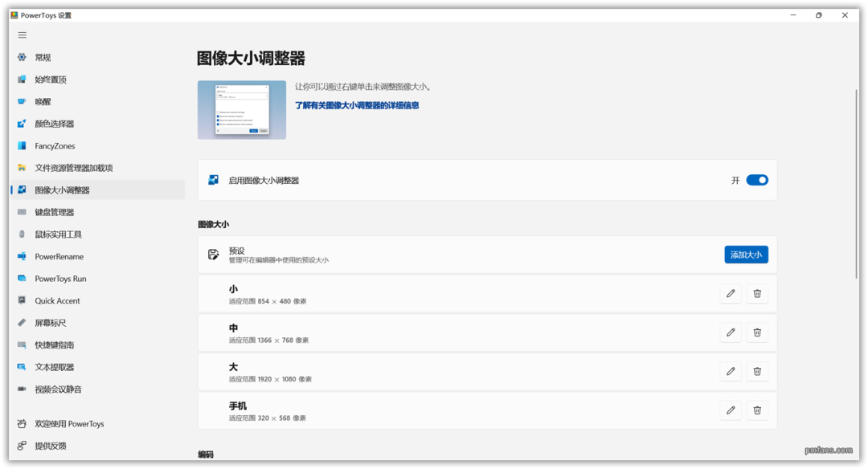Click the 文件资源管理器加载项 folder icon
Viewport: 868px width, 469px height.
tap(22, 168)
